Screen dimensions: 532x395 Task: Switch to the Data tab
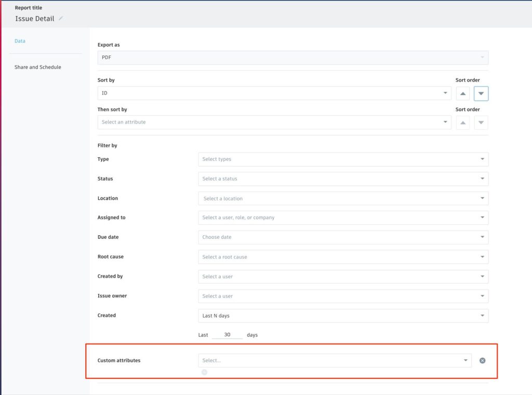pos(20,40)
